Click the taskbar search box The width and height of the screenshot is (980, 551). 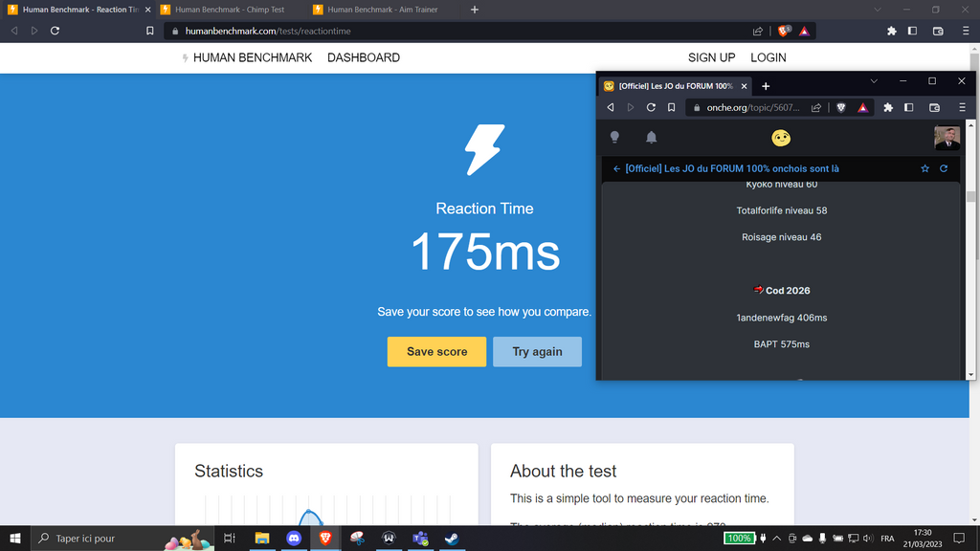pyautogui.click(x=122, y=538)
